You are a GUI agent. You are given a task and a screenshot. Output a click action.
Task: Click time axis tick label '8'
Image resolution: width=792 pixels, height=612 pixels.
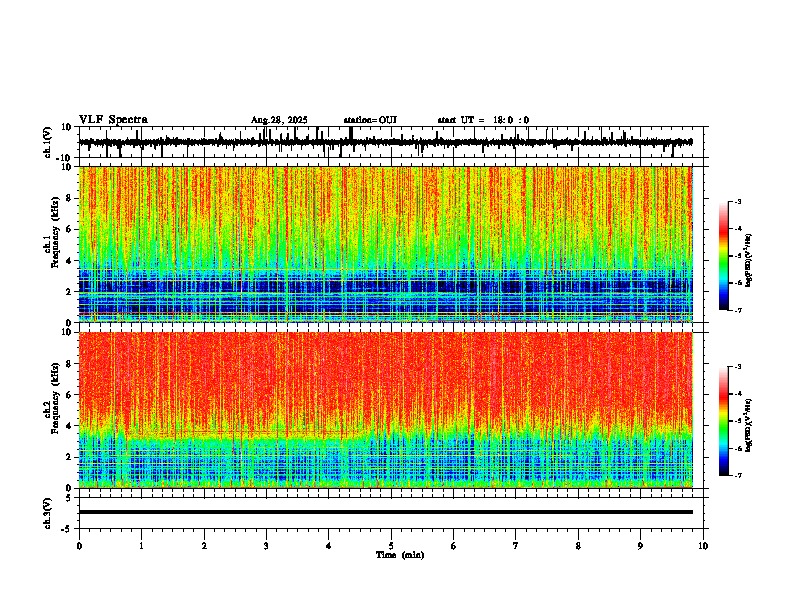click(x=578, y=546)
